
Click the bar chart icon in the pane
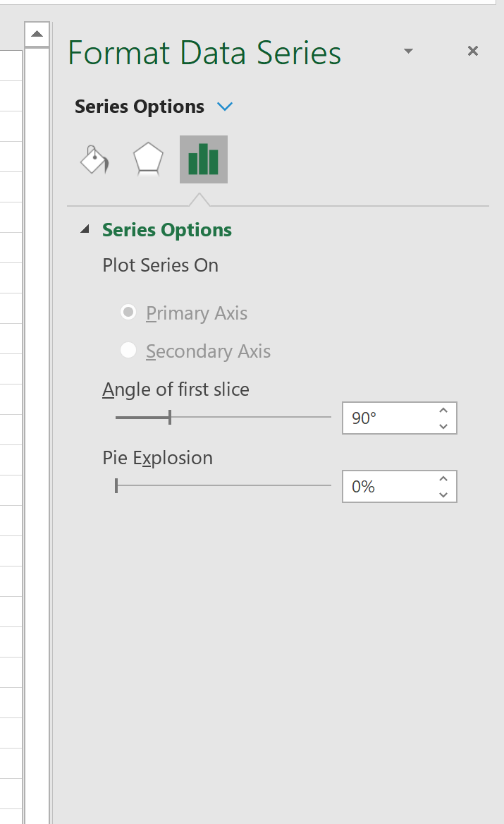(x=203, y=159)
